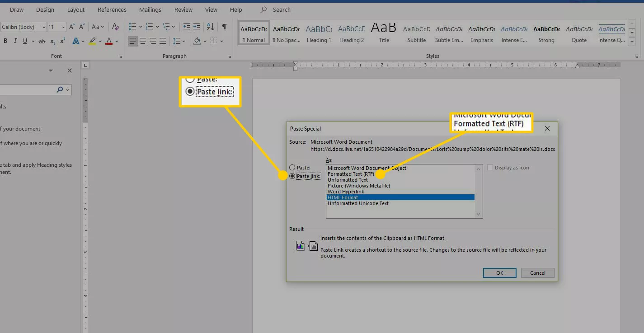Click the Multilevel List icon

tap(166, 27)
